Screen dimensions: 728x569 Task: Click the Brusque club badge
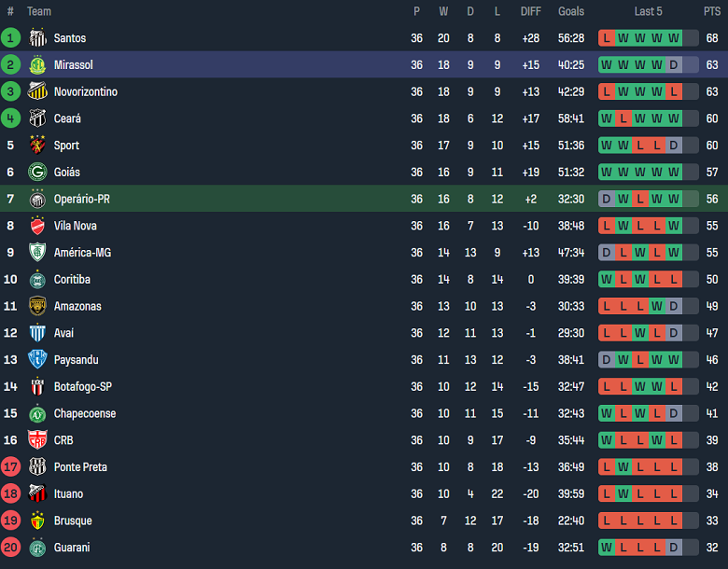(37, 520)
